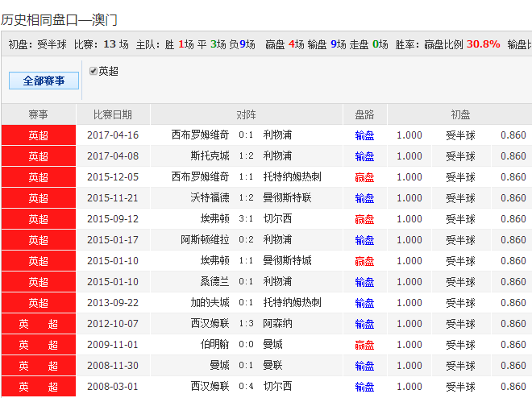Click 输盘 result in the 2012-10-07 row
This screenshot has height=398, width=532.
tap(364, 324)
